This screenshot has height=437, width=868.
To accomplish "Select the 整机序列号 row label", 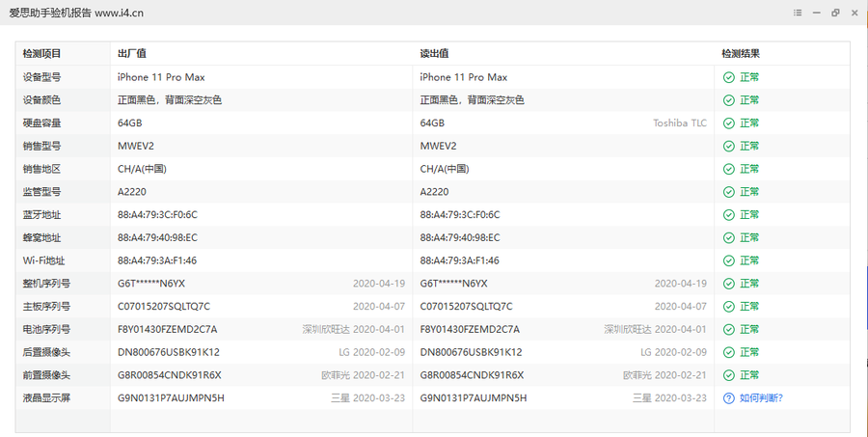I will click(46, 284).
